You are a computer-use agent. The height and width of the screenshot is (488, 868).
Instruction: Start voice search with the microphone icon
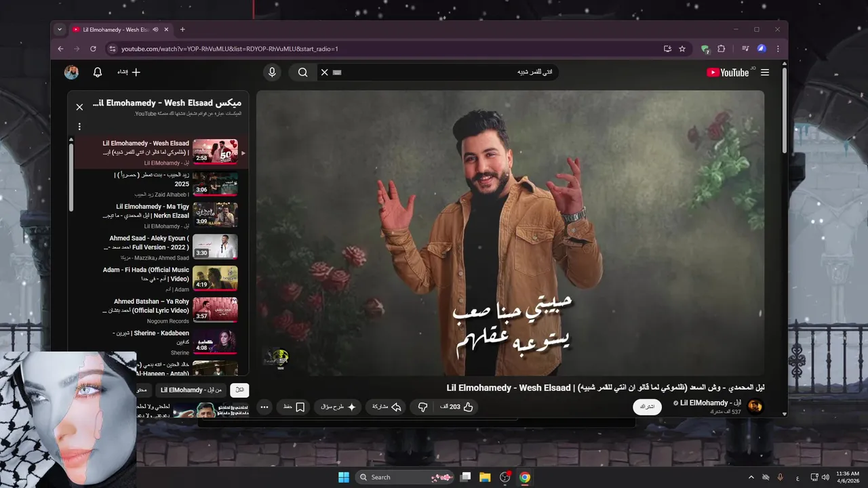(272, 73)
